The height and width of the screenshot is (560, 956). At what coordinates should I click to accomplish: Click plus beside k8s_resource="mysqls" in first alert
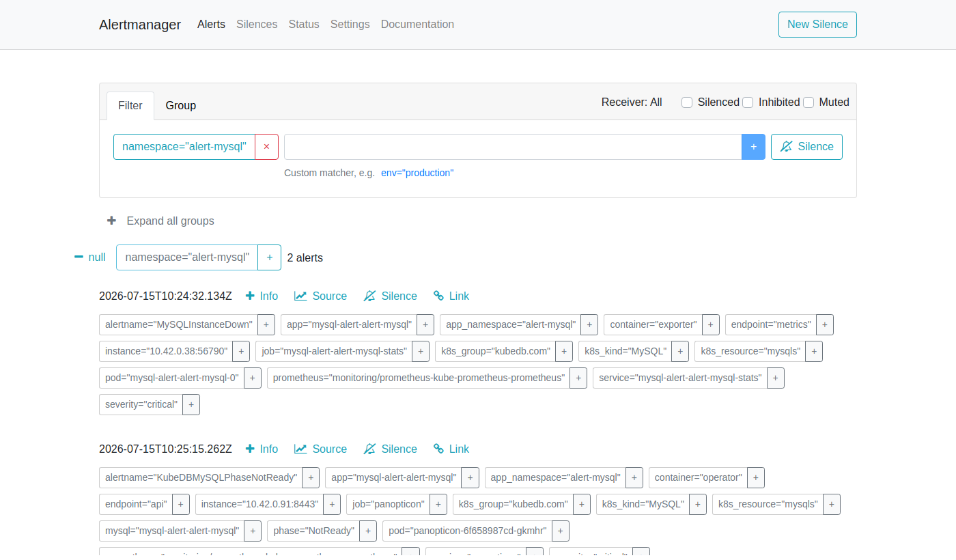tap(814, 351)
